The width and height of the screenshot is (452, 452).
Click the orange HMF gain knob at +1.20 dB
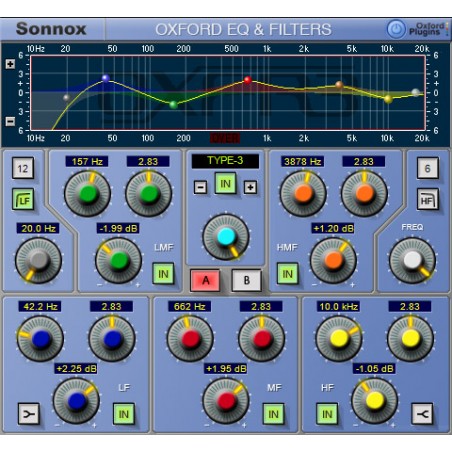pyautogui.click(x=333, y=260)
